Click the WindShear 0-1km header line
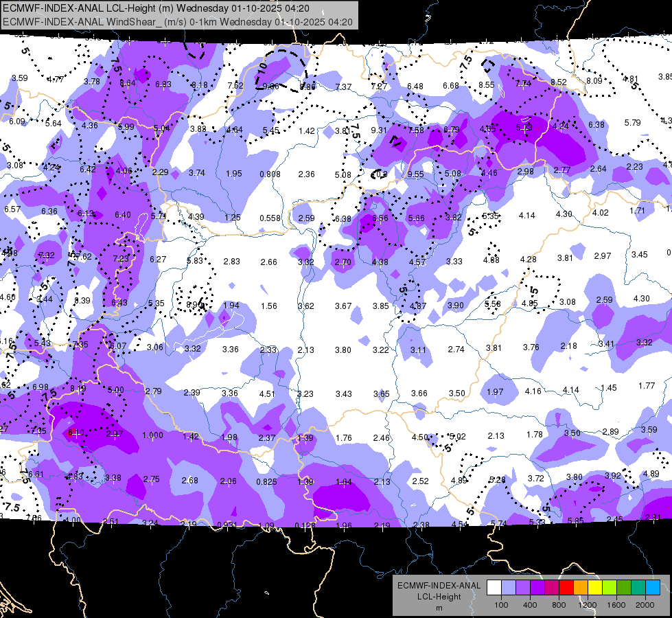 click(178, 22)
